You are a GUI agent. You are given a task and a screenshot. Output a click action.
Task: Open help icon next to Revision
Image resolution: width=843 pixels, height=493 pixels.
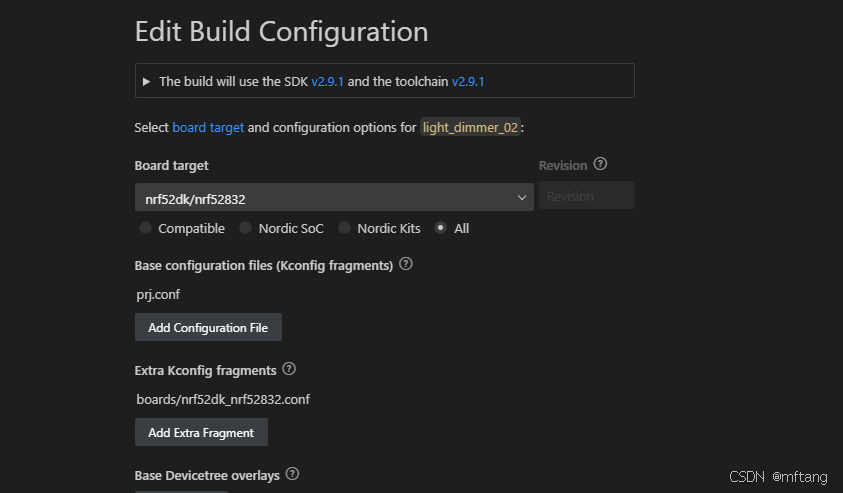pos(600,165)
